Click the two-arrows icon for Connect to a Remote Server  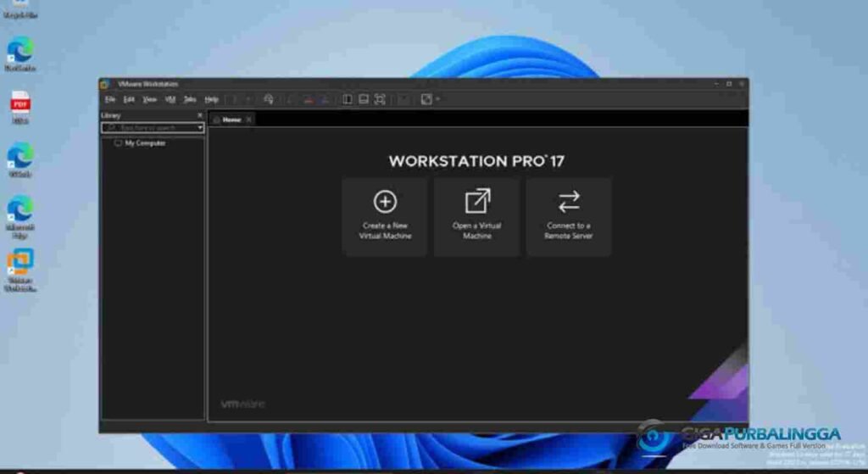pyautogui.click(x=569, y=202)
